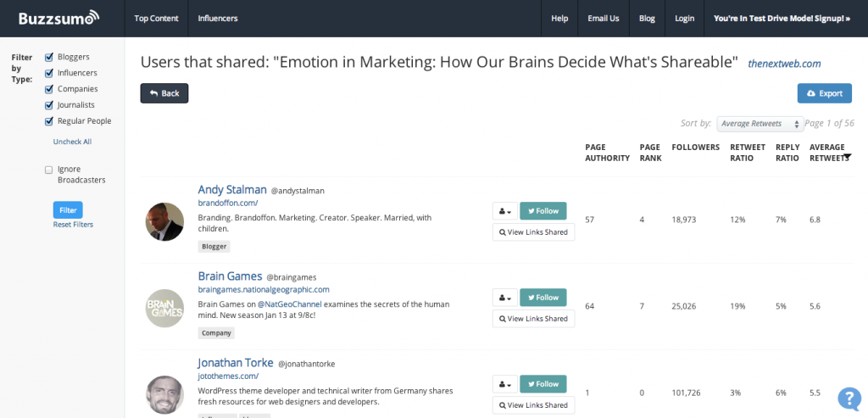Image resolution: width=868 pixels, height=418 pixels.
Task: Open Jonathan Torke's profile name link
Action: point(236,363)
